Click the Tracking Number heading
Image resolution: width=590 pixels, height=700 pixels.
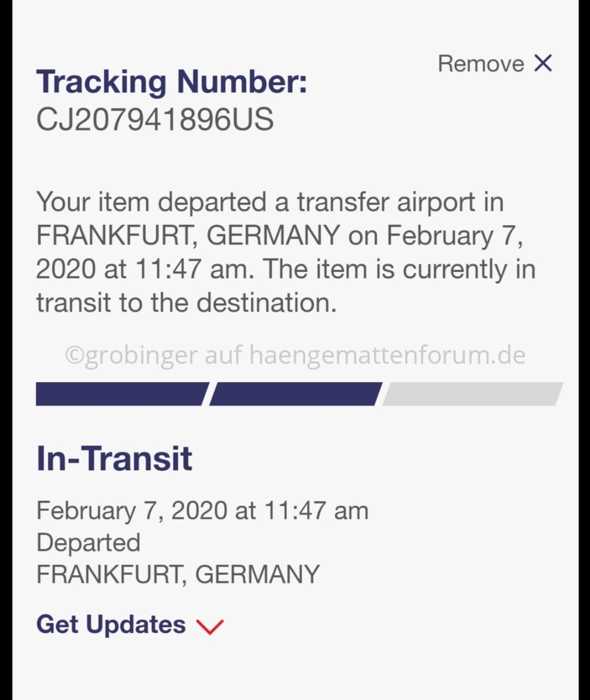[171, 81]
